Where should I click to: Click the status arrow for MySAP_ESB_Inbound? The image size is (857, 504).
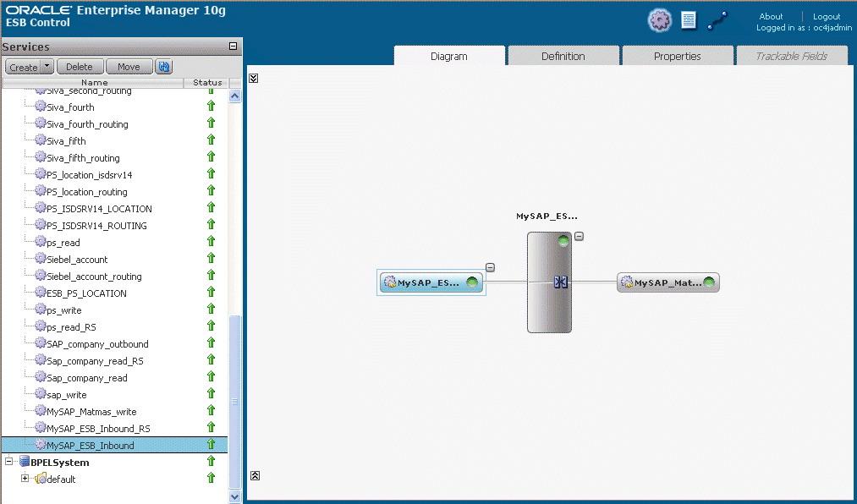click(211, 445)
